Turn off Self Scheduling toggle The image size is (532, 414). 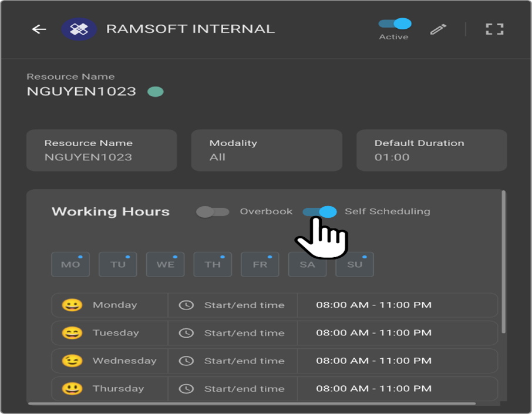pos(319,212)
